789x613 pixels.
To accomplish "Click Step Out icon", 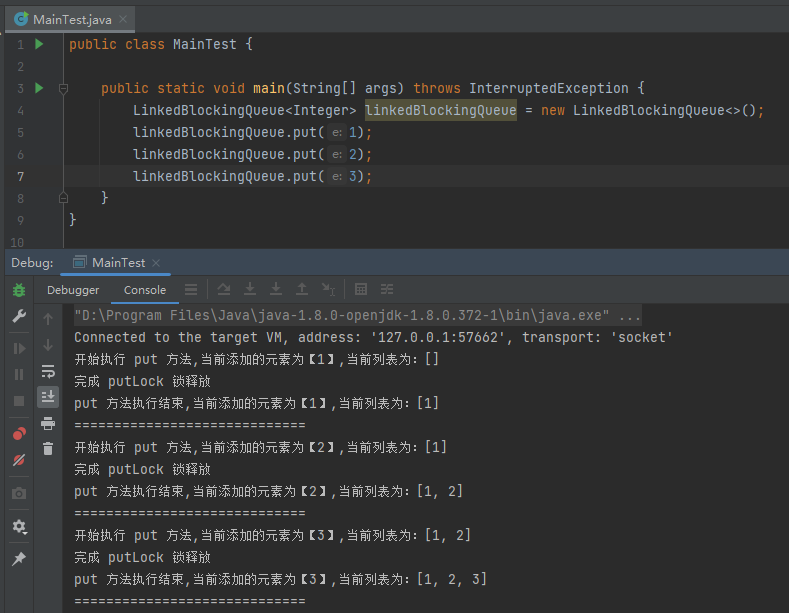I will (301, 289).
